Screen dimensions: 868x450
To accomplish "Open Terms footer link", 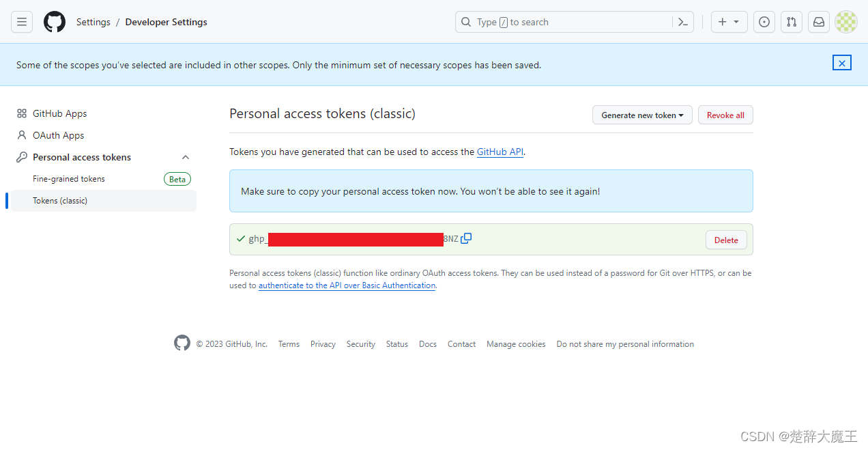I will pyautogui.click(x=289, y=344).
